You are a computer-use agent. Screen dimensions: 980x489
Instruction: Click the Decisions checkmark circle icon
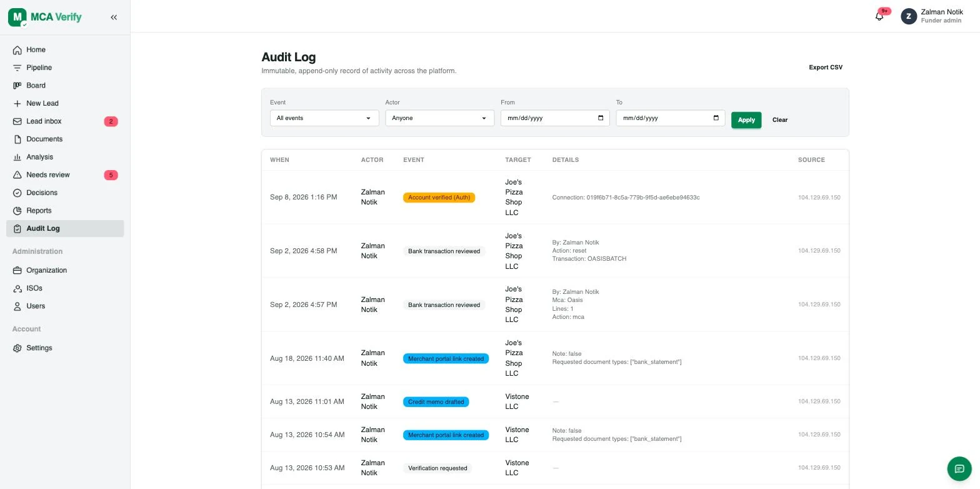pyautogui.click(x=17, y=193)
